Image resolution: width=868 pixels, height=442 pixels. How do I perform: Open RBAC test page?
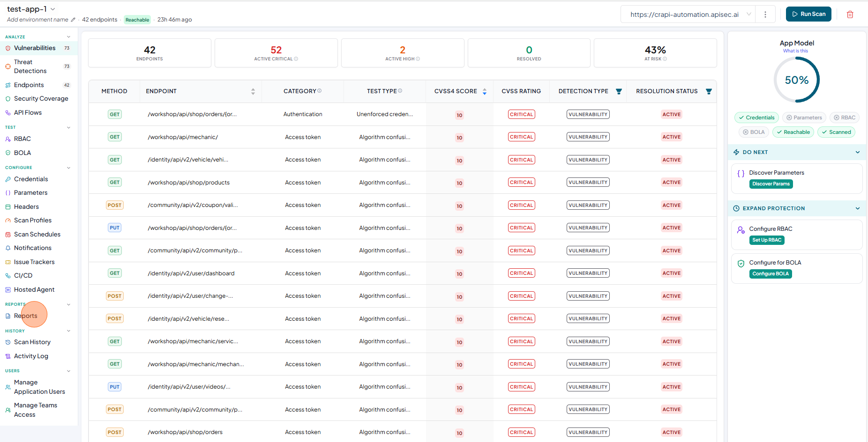(x=38, y=139)
